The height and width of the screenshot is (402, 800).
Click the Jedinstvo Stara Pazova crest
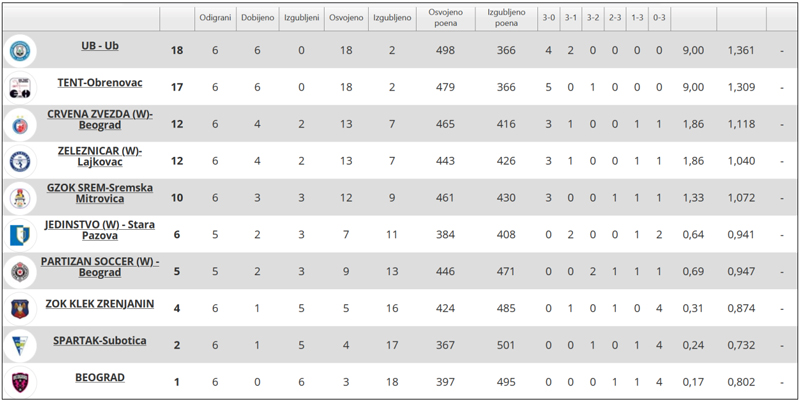coord(20,235)
